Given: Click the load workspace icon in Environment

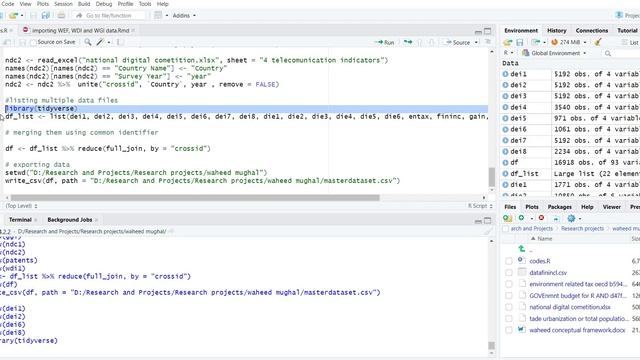Looking at the screenshot, I should [507, 42].
